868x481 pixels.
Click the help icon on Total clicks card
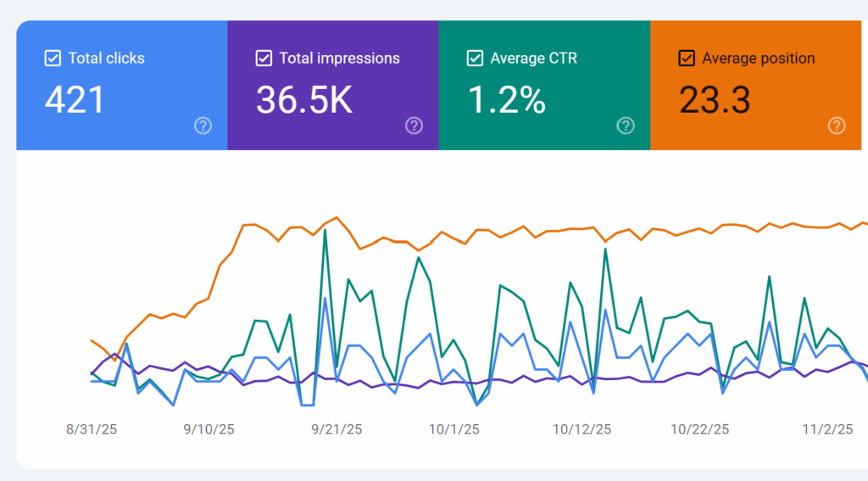203,126
